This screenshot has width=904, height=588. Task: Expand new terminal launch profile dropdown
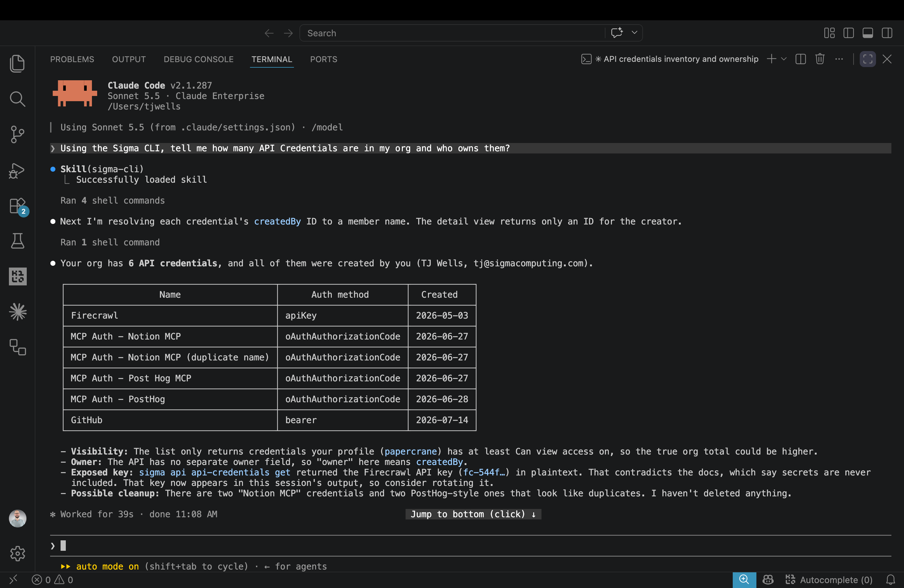pos(783,59)
